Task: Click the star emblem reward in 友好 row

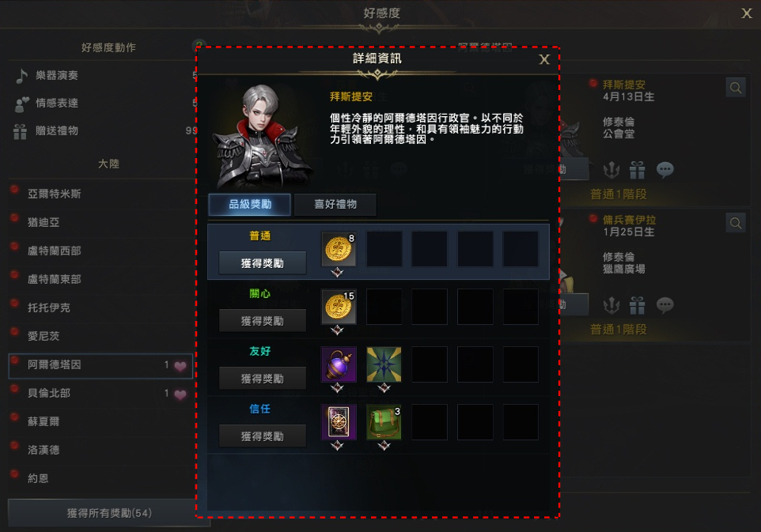Action: click(384, 364)
